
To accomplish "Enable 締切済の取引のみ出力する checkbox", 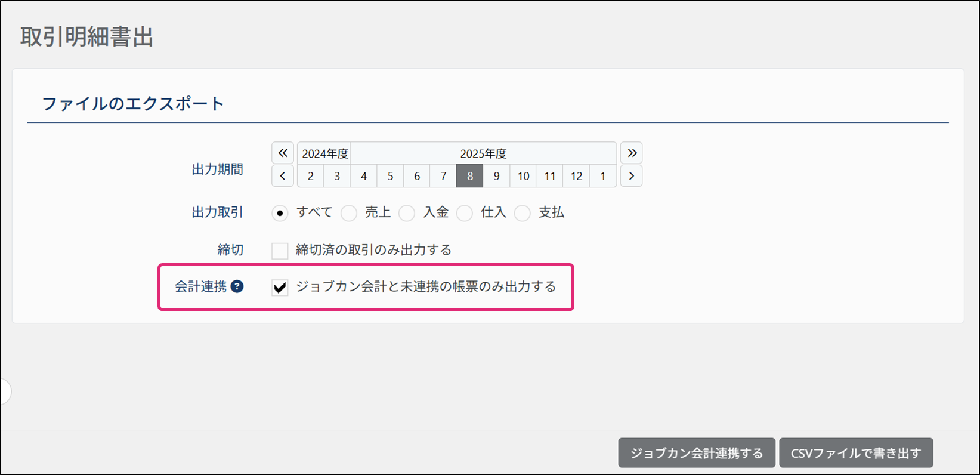I will [280, 251].
